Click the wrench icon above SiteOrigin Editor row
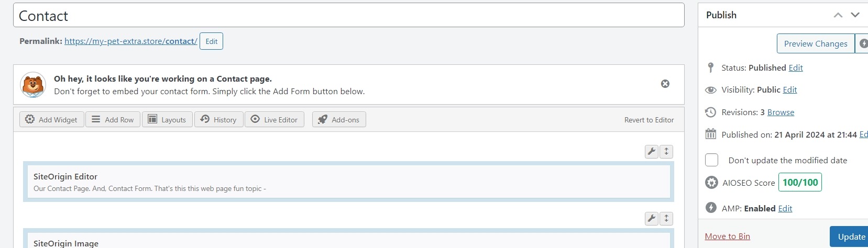 [x=652, y=152]
